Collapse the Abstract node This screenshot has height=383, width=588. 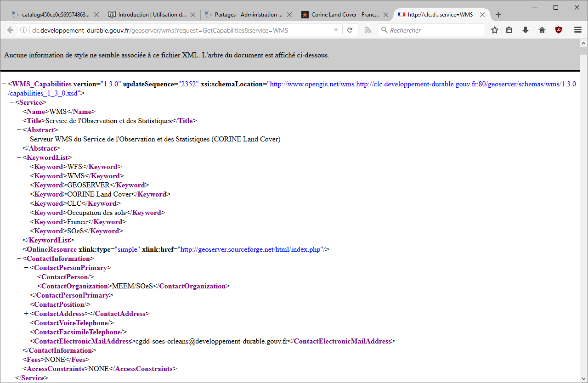pos(19,130)
